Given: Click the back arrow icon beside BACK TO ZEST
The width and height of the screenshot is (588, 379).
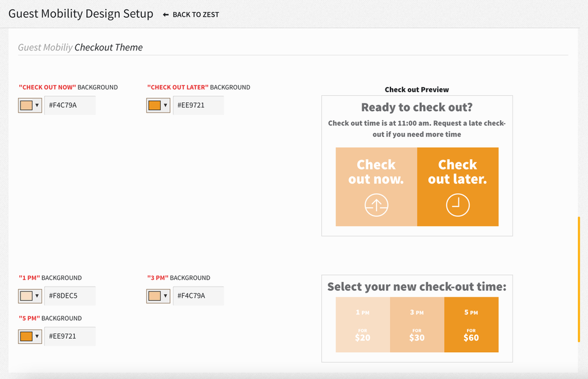Looking at the screenshot, I should point(166,15).
